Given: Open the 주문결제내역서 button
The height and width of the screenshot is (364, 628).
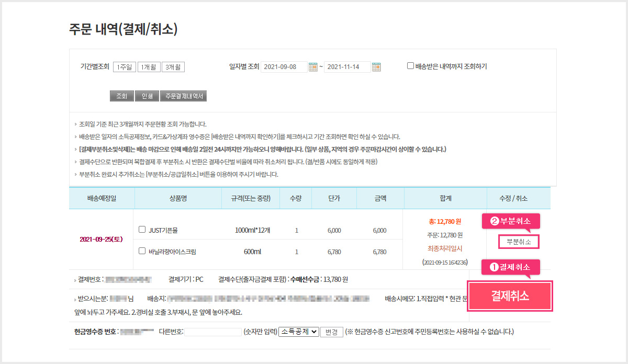Looking at the screenshot, I should point(184,96).
